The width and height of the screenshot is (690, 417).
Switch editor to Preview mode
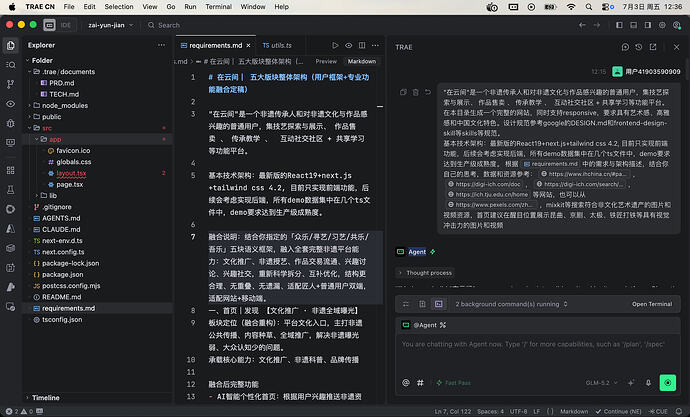coord(326,62)
